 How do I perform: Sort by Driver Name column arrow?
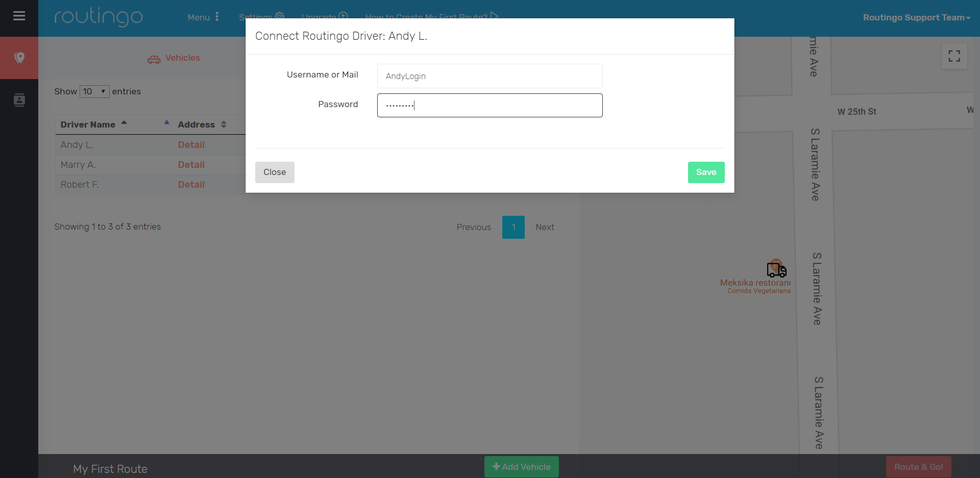click(124, 123)
